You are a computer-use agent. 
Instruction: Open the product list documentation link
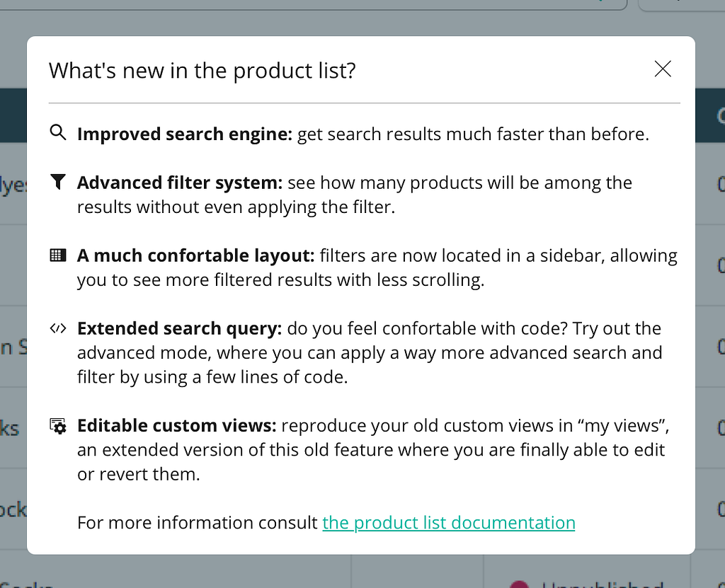coord(448,523)
